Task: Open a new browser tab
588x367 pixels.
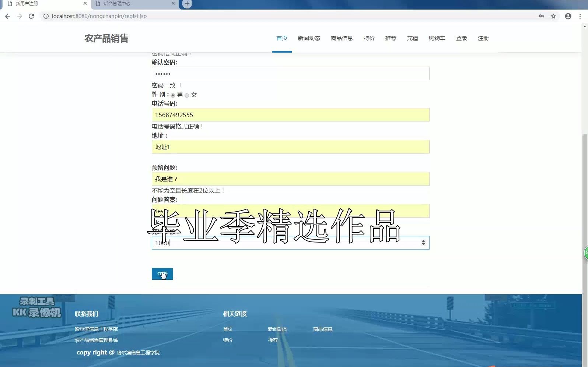Action: (x=187, y=4)
